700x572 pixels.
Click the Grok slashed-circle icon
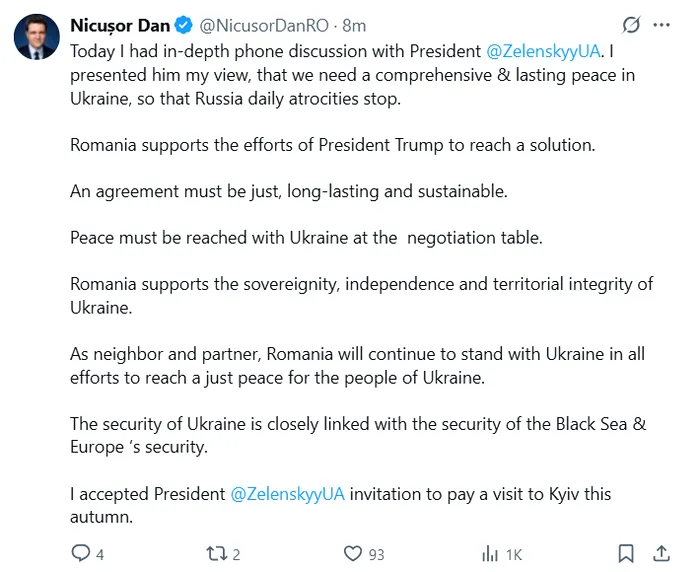[631, 25]
